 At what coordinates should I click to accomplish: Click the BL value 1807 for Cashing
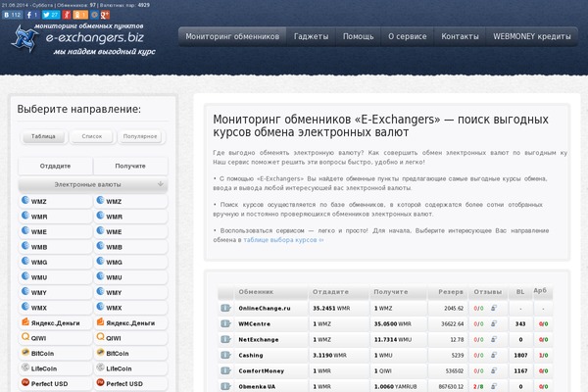coord(520,355)
